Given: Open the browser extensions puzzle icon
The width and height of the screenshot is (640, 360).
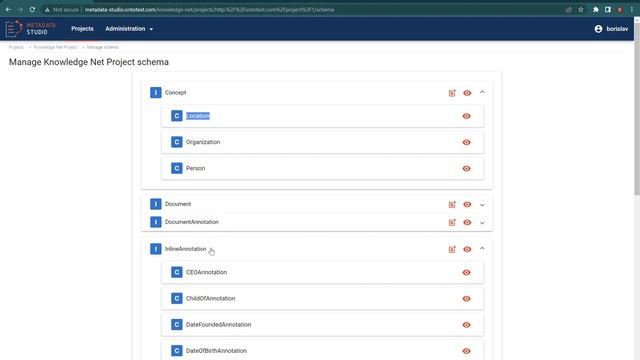Looking at the screenshot, I should point(596,9).
